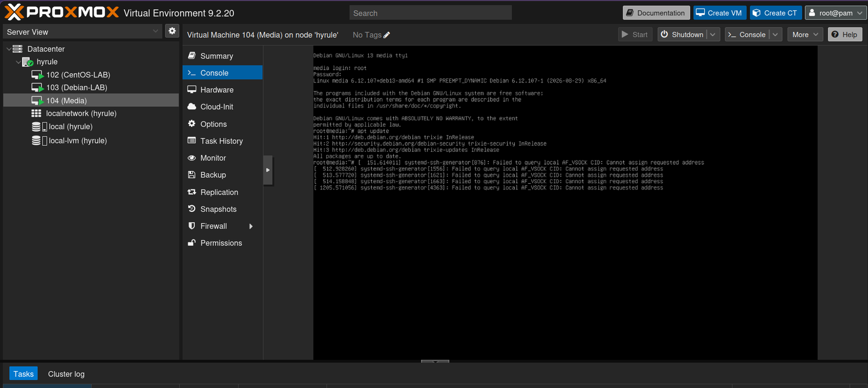Click the Create VM button
Viewport: 868px width, 388px height.
pyautogui.click(x=719, y=13)
